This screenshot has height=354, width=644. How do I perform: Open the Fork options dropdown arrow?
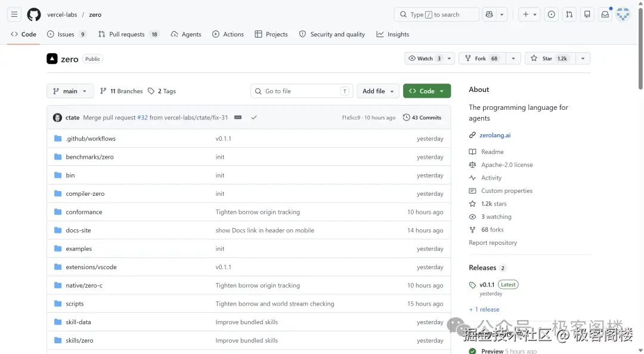click(x=513, y=59)
